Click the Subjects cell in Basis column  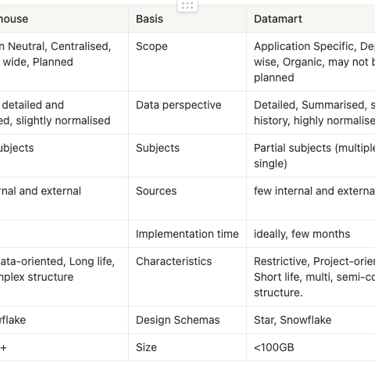[x=187, y=156]
